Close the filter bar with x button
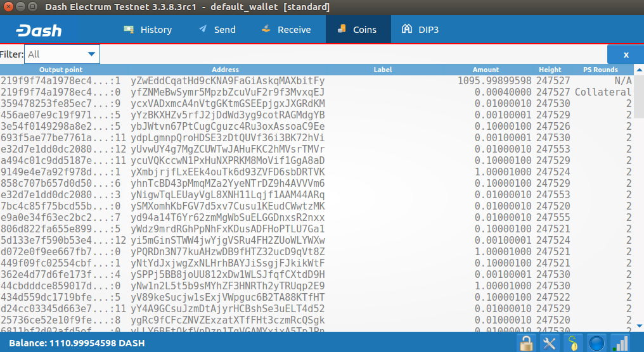 [626, 54]
